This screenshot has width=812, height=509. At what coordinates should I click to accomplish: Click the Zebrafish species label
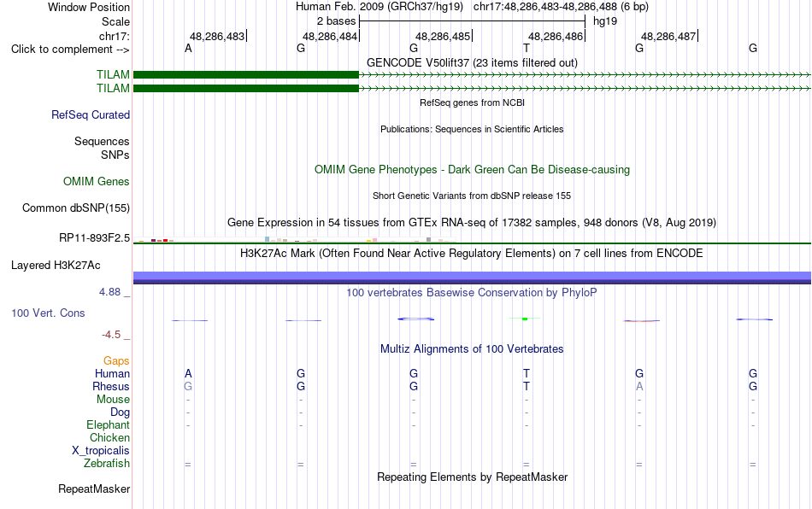107,463
